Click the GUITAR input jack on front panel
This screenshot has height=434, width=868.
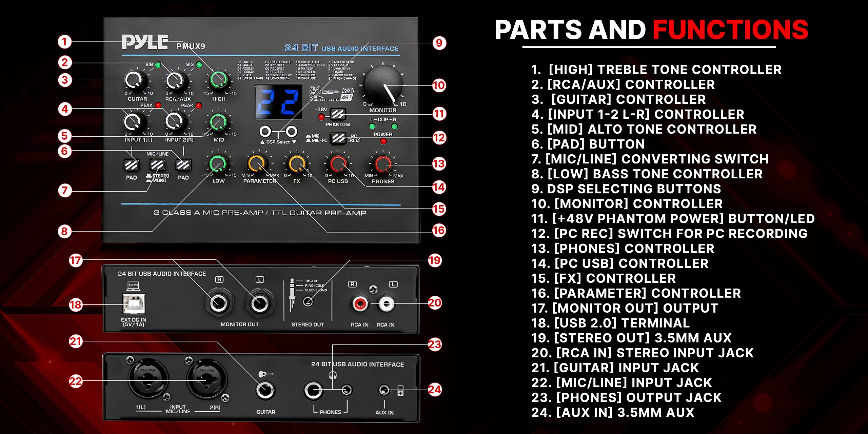265,390
